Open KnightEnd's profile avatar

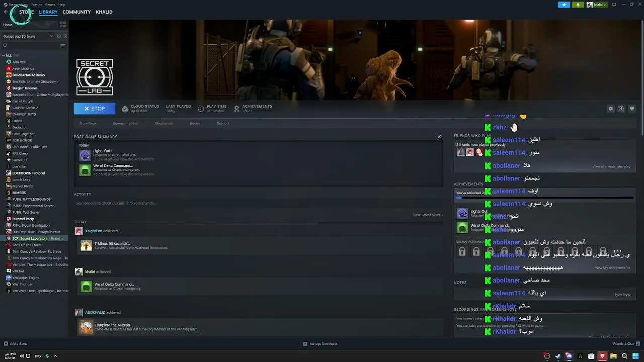tap(78, 231)
